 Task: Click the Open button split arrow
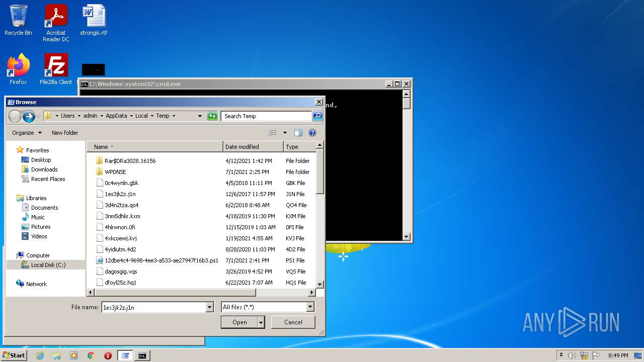click(x=261, y=322)
